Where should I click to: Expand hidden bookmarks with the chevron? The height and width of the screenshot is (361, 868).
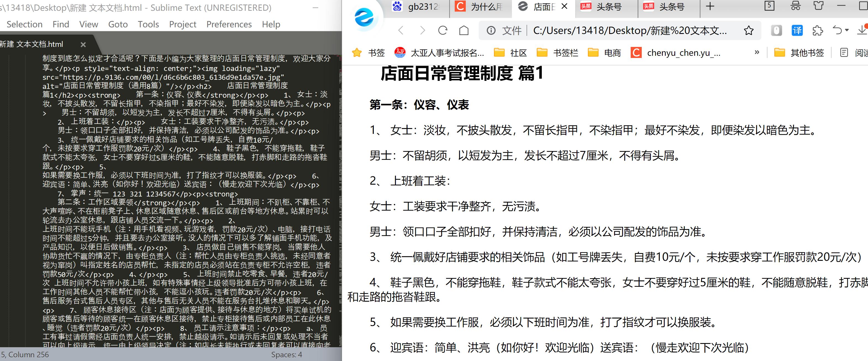point(757,52)
